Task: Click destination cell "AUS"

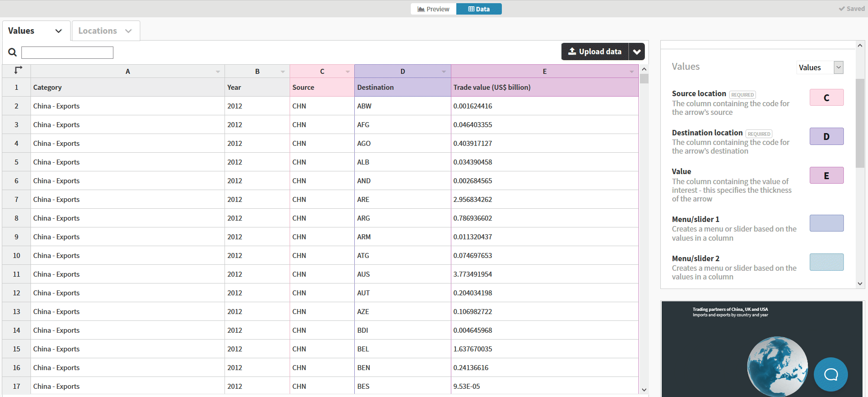Action: (403, 274)
